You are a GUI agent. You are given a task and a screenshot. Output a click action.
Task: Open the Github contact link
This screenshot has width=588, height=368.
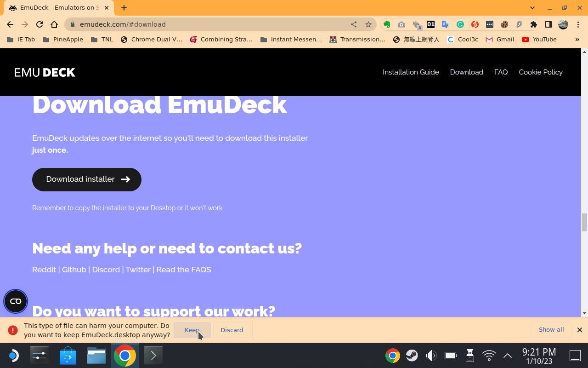pos(74,270)
